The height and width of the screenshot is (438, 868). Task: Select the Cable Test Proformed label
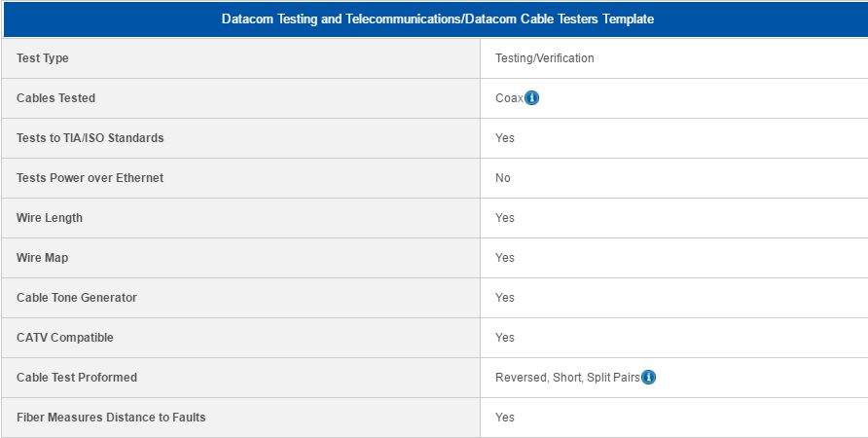pyautogui.click(x=77, y=377)
